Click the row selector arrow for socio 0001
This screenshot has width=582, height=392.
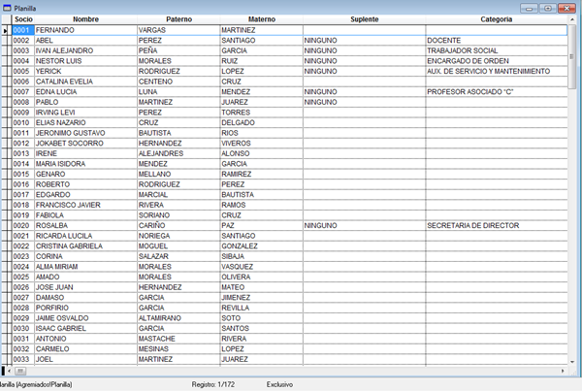tap(5, 30)
